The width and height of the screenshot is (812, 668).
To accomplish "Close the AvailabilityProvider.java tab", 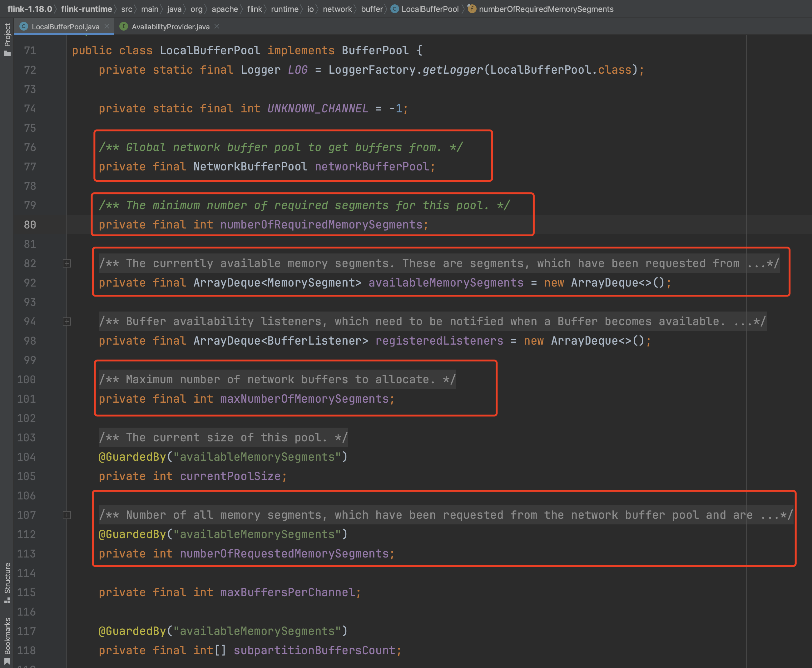I will coord(217,26).
